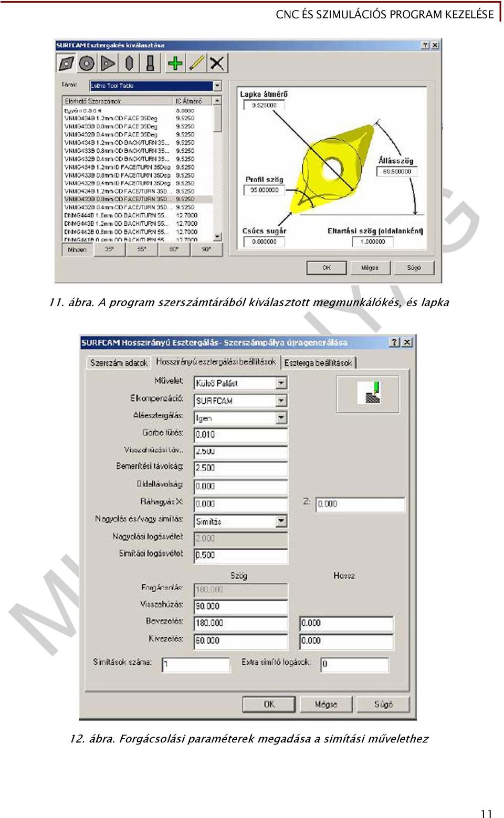This screenshot has height=818, width=504.
Task: Open the Lathe Tool Table dropdown
Action: pos(217,86)
